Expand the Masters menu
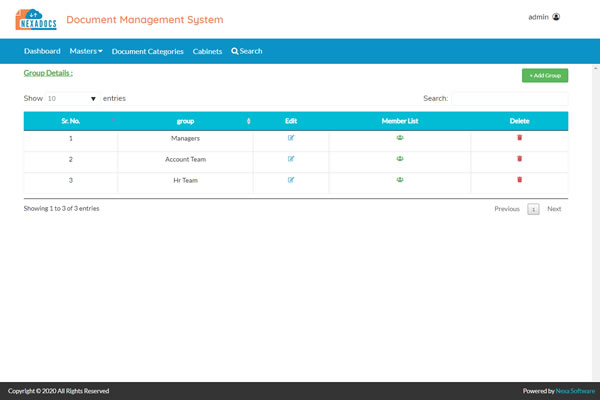The height and width of the screenshot is (400, 600). 86,51
